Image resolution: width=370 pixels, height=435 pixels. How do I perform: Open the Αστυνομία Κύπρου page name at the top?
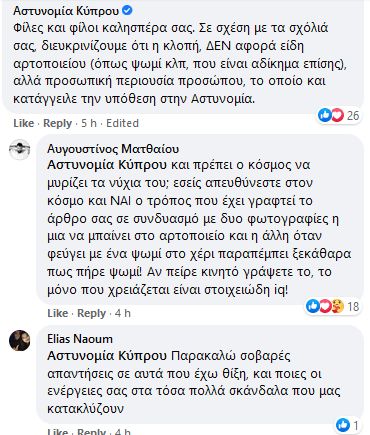[66, 11]
